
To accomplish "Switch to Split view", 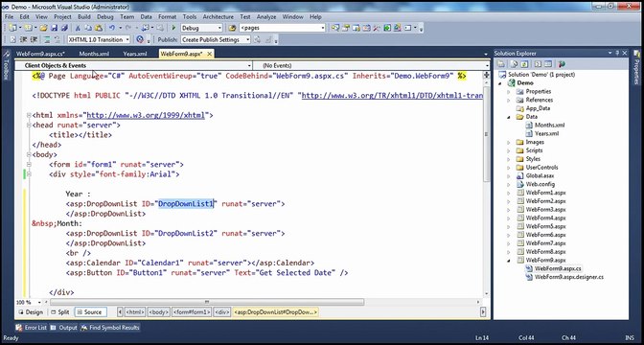I will coord(59,312).
